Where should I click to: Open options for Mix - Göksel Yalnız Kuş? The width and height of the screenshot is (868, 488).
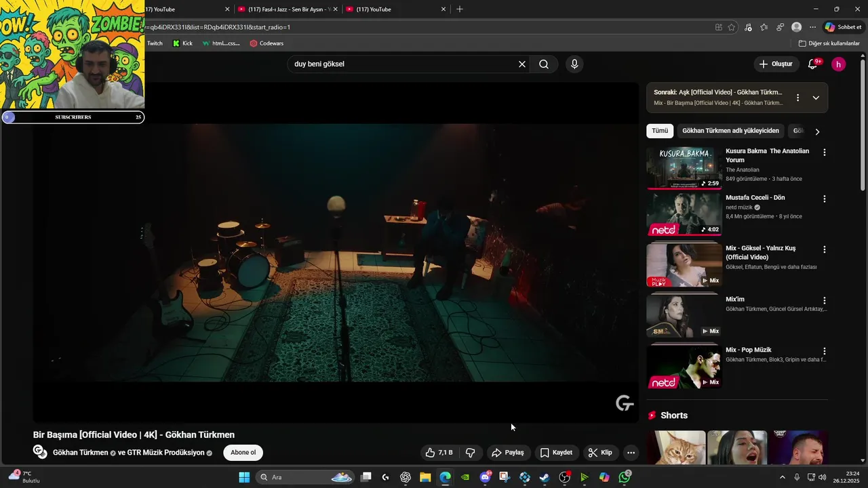[x=825, y=249]
